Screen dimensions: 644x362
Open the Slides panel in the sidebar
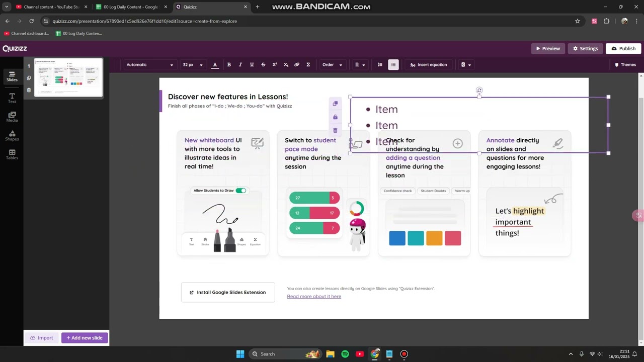point(12,76)
